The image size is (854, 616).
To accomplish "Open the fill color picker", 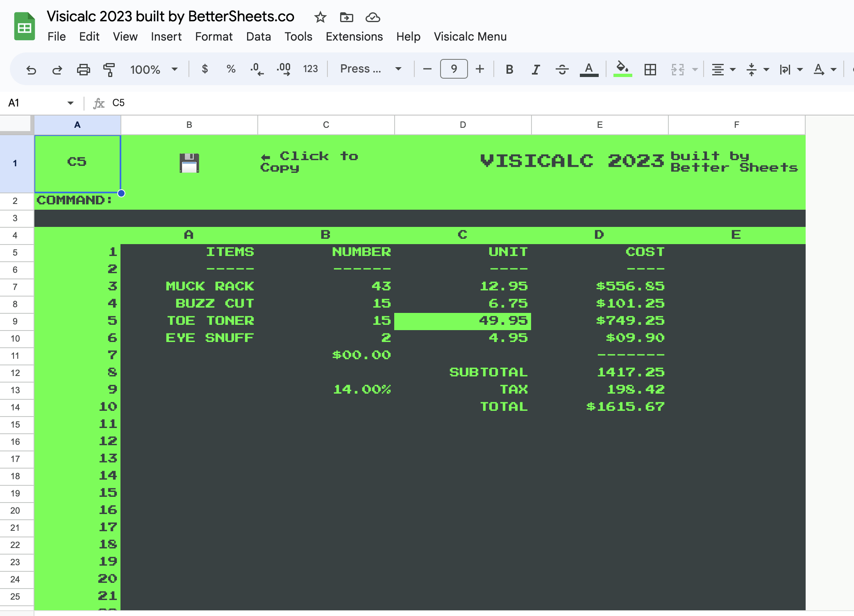I will coord(622,69).
